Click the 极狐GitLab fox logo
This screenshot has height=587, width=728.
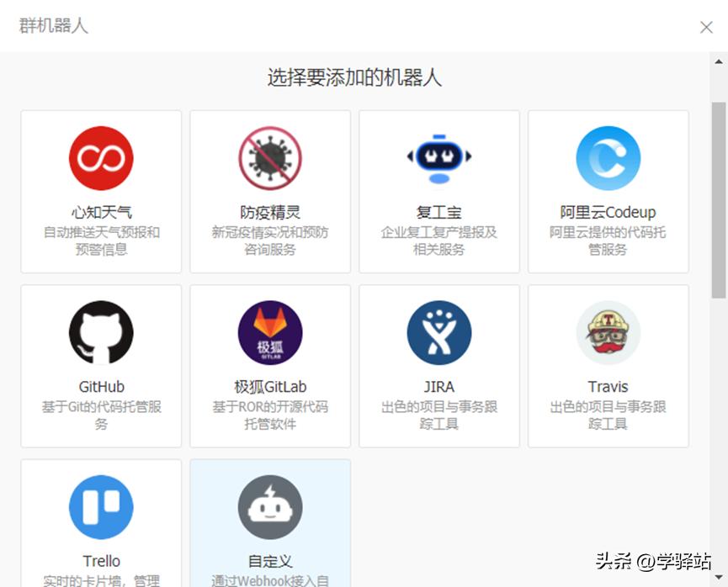click(269, 331)
